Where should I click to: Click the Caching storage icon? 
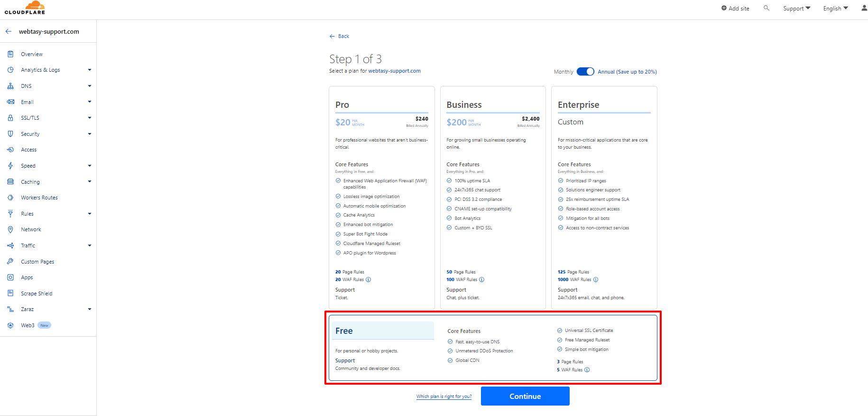pos(10,181)
